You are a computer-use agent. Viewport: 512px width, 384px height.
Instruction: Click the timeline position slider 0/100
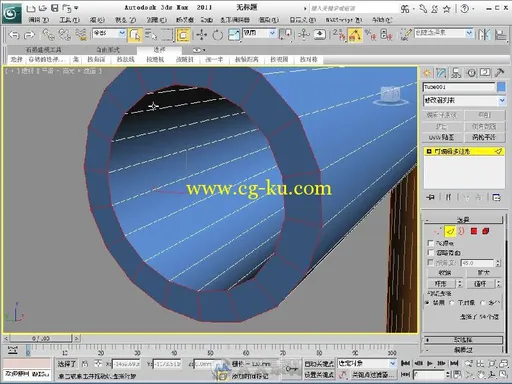click(x=41, y=339)
